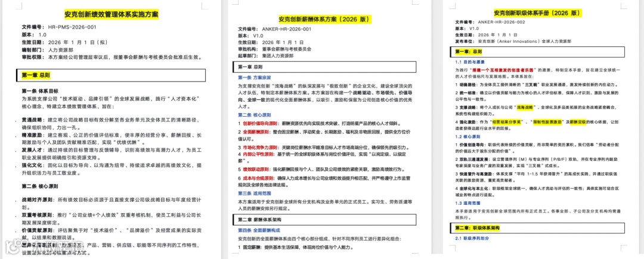Click the red text 内部公平性原则
The height and width of the screenshot is (259, 644).
258,154
